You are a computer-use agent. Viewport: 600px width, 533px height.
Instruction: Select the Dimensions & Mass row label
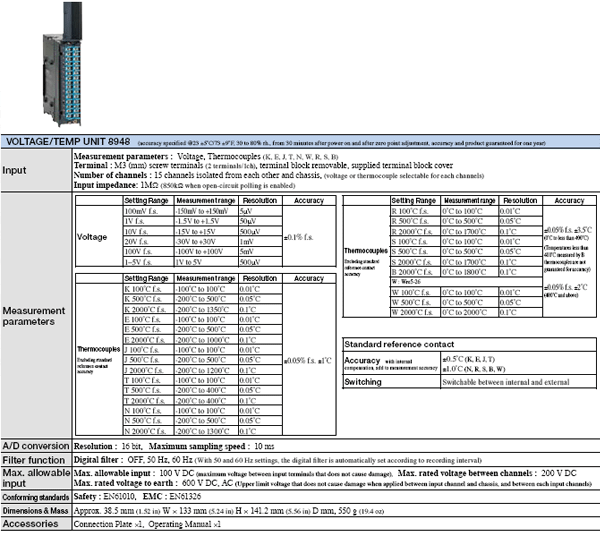tap(36, 509)
